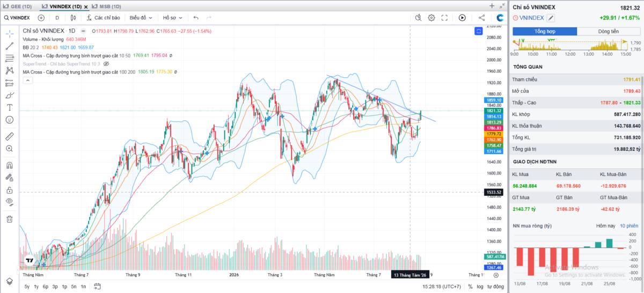Share the chart via share icon
The image size is (644, 293).
point(481,18)
